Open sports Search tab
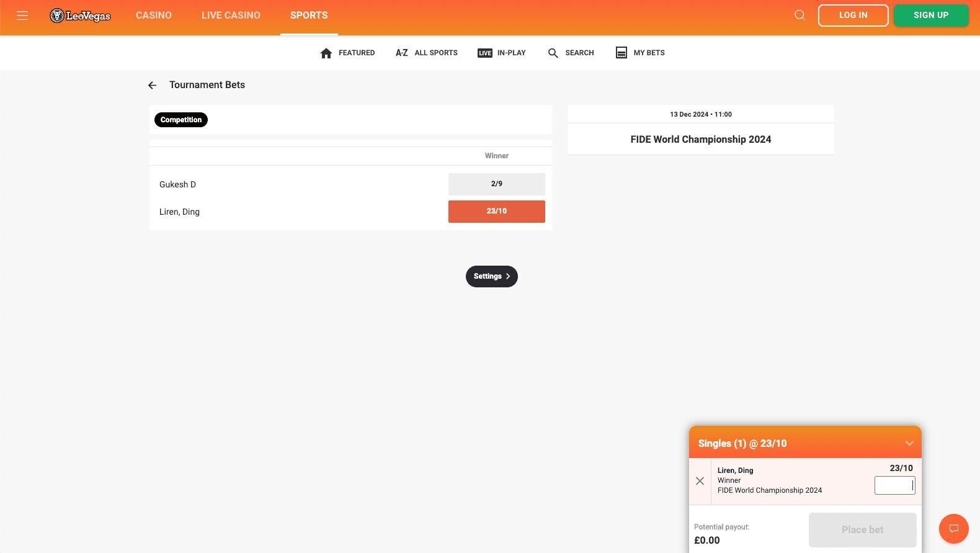Screen dimensions: 980x553 571,53
